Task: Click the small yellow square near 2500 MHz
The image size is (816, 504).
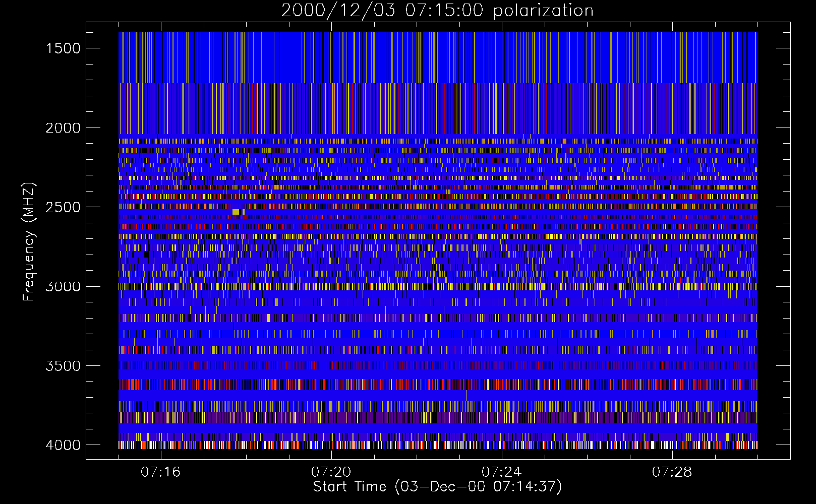Action: click(x=236, y=212)
